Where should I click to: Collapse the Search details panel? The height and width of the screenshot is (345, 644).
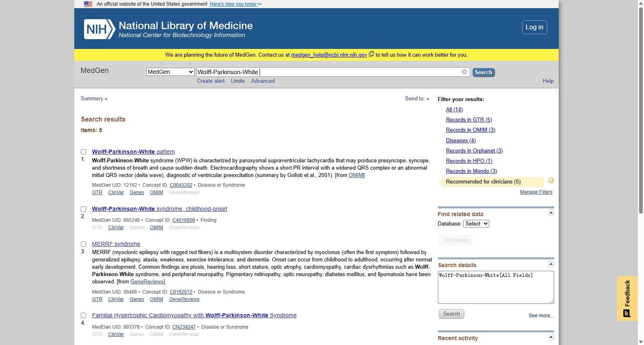point(551,264)
